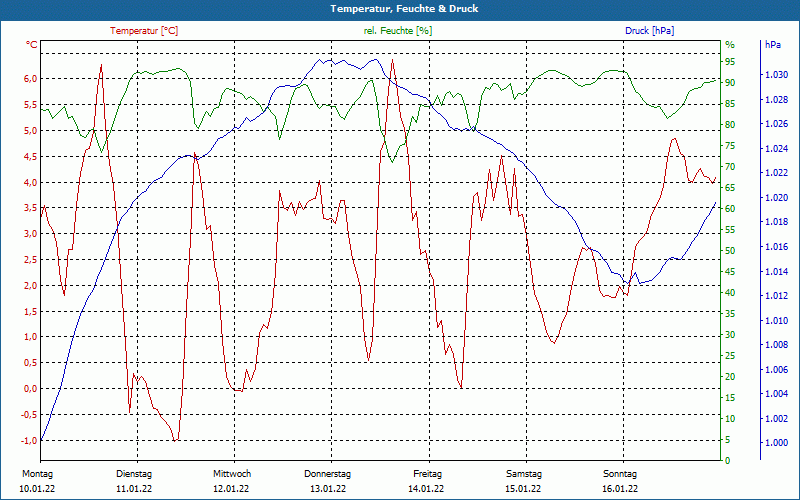Viewport: 800px width, 500px height.
Task: Click the date 16.01.22
Action: coord(620,489)
